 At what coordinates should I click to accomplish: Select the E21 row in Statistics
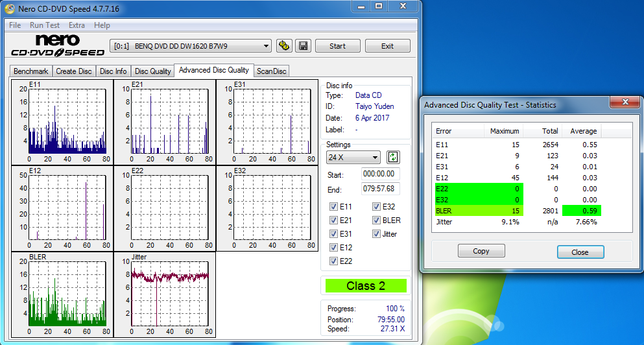pyautogui.click(x=517, y=156)
